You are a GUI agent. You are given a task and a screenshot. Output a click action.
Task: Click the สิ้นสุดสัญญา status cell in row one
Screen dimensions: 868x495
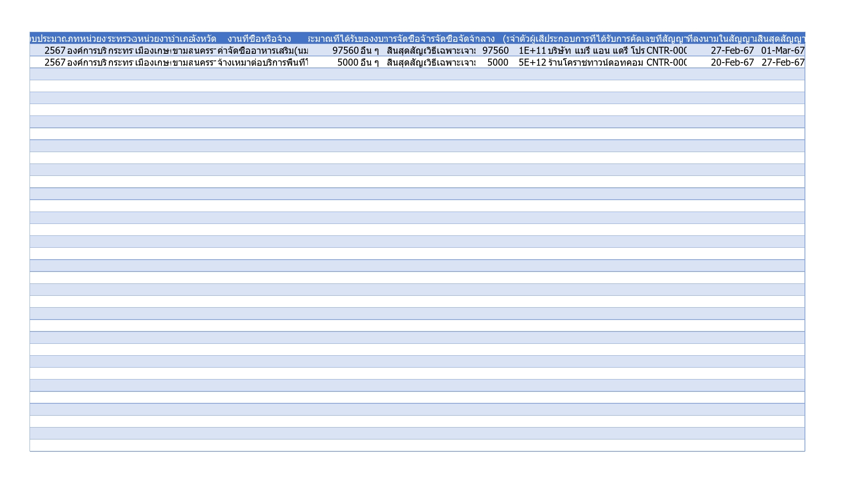[405, 51]
